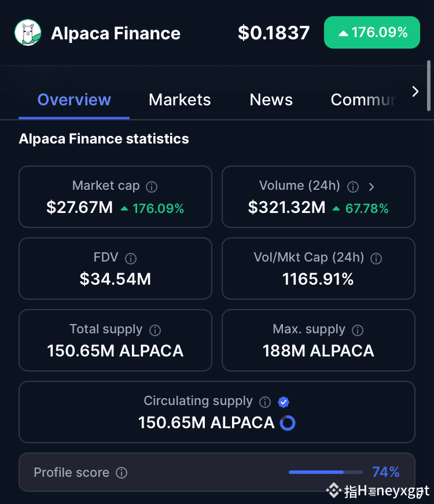Click the green 176.09% price change badge

click(x=372, y=32)
